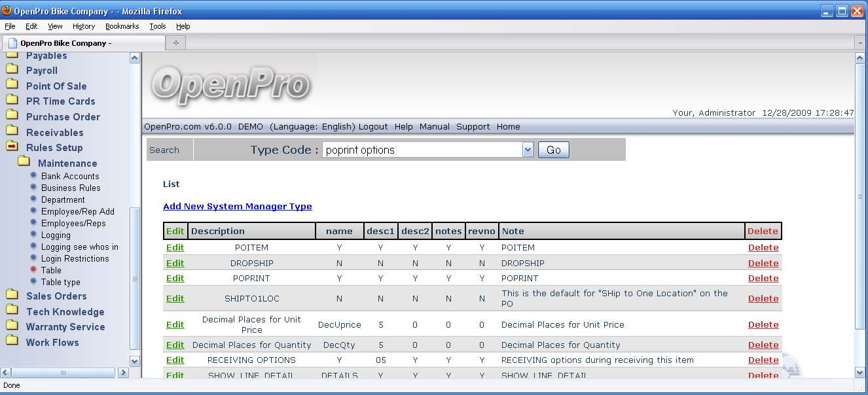Screen dimensions: 868x395
Task: Edit the DROPSHIP row
Action: pyautogui.click(x=175, y=263)
